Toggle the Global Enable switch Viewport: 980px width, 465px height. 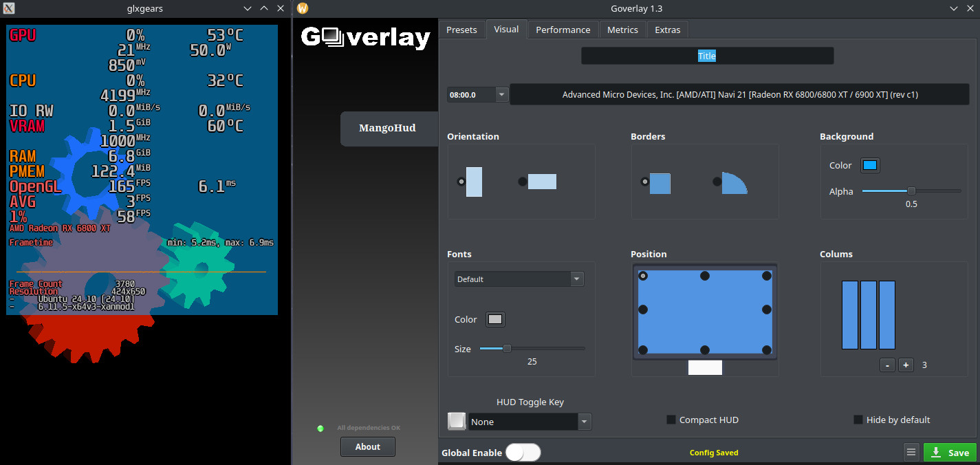pyautogui.click(x=523, y=453)
